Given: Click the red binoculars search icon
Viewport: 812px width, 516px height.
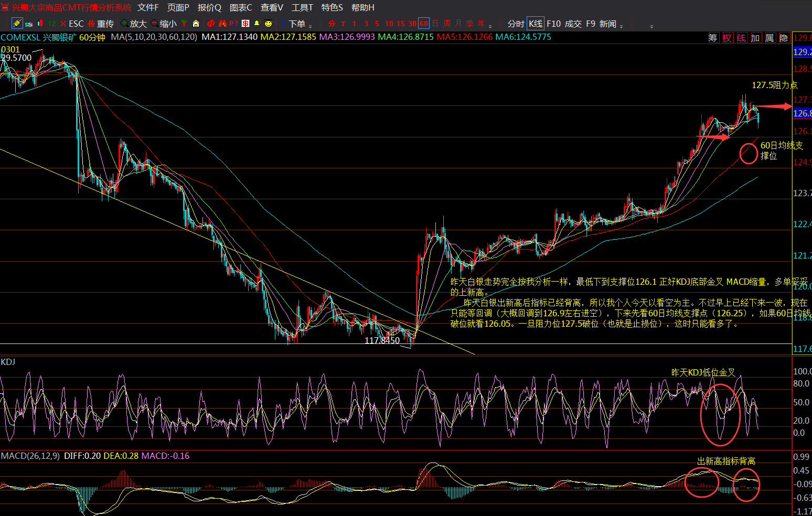Looking at the screenshot, I should (222, 24).
